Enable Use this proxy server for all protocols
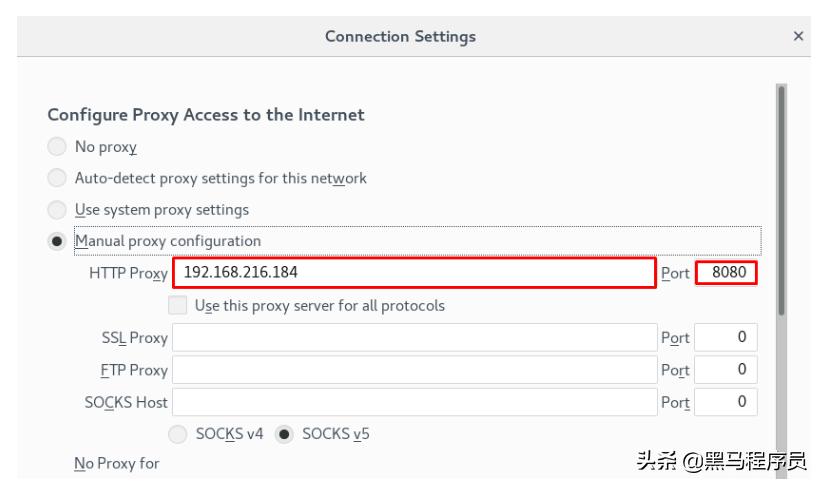This screenshot has width=821, height=485. 178,306
